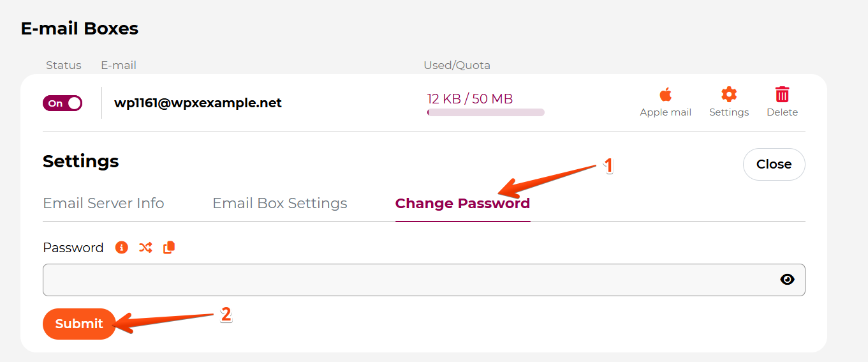Submit the new password
The image size is (868, 362).
(x=79, y=324)
